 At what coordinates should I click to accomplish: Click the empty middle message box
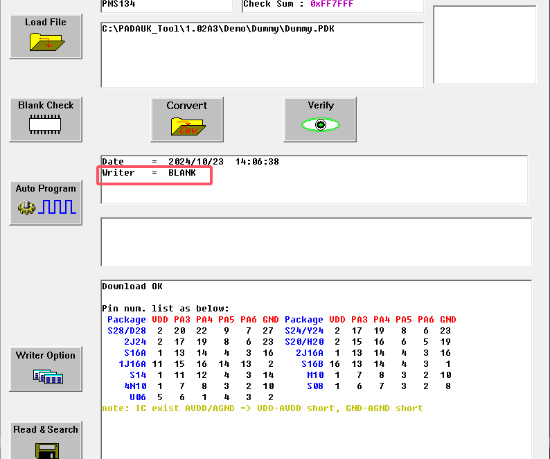tap(316, 242)
